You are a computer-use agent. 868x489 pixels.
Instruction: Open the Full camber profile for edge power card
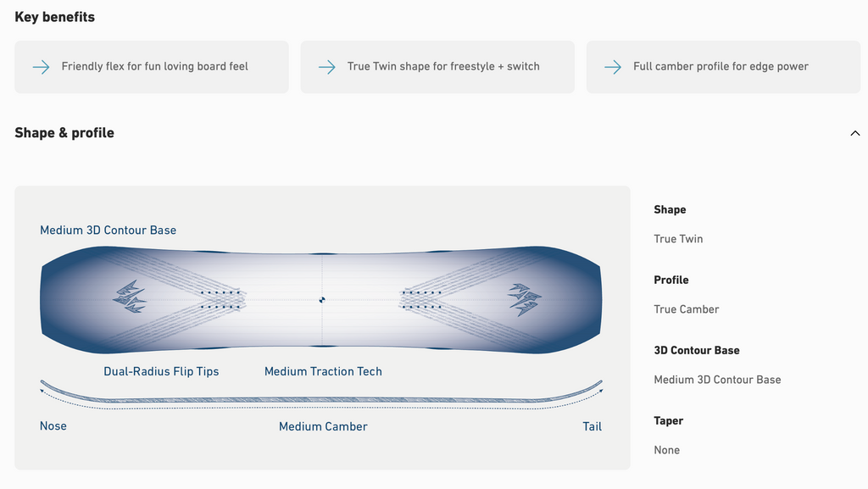721,67
